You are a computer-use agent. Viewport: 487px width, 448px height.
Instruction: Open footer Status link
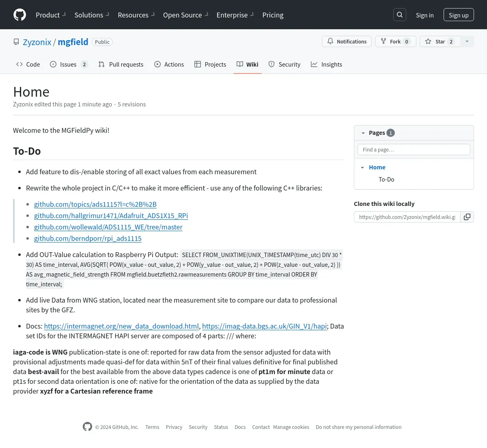click(221, 427)
